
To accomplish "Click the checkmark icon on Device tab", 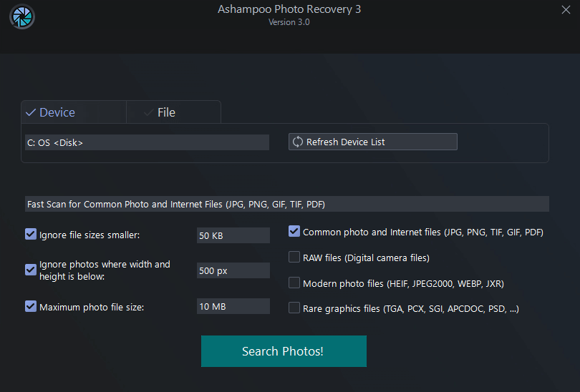I will click(x=31, y=112).
